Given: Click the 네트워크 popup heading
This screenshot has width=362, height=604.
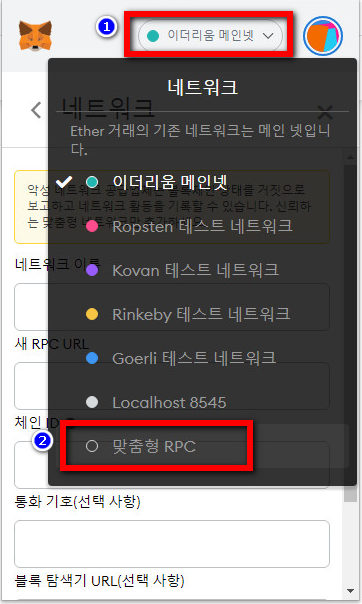Looking at the screenshot, I should [203, 87].
